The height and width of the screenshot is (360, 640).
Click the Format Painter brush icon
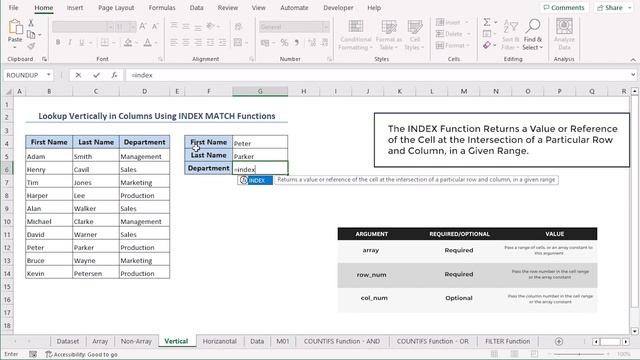tap(31, 46)
